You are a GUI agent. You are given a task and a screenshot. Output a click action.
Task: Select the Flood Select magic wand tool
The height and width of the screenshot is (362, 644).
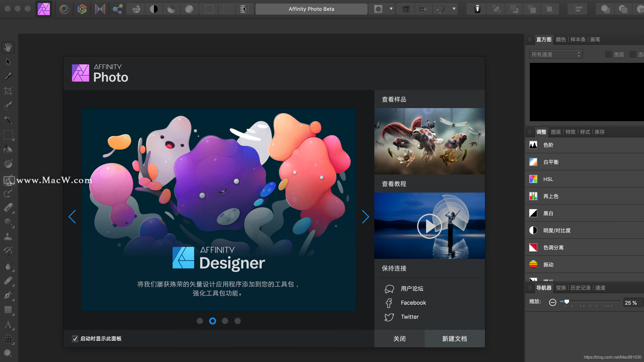coord(8,120)
